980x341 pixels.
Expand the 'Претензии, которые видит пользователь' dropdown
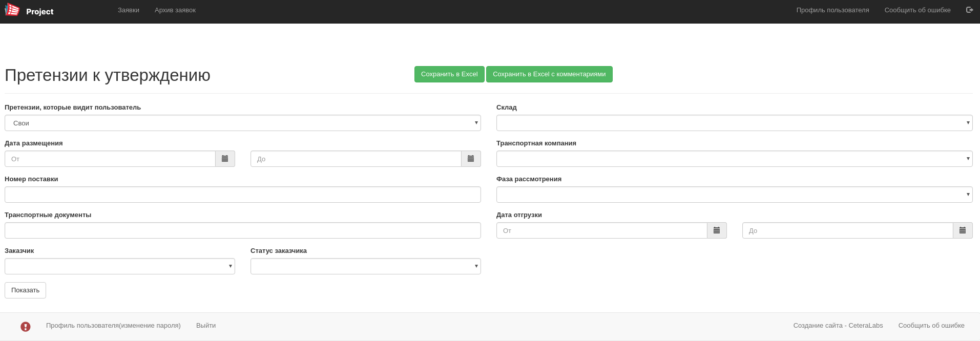click(242, 123)
